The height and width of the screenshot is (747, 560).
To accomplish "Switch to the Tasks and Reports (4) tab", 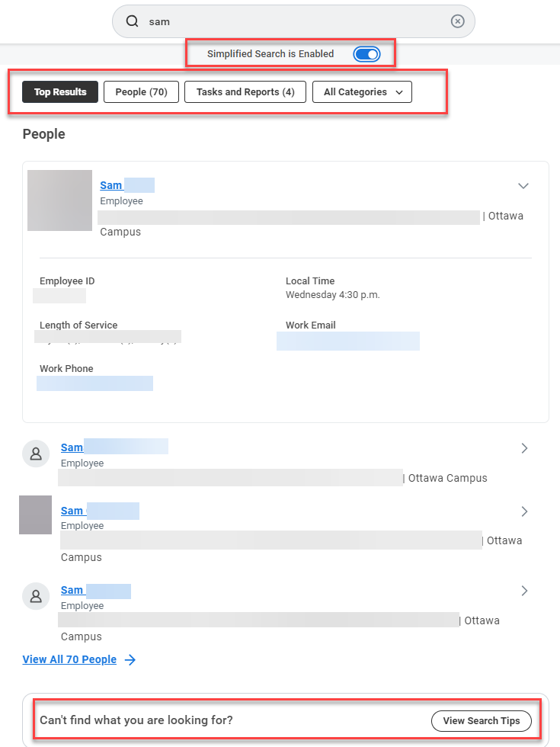I will (245, 92).
